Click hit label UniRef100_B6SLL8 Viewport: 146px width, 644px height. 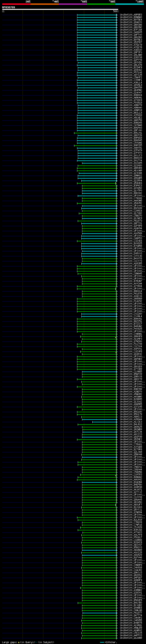[x=131, y=113]
